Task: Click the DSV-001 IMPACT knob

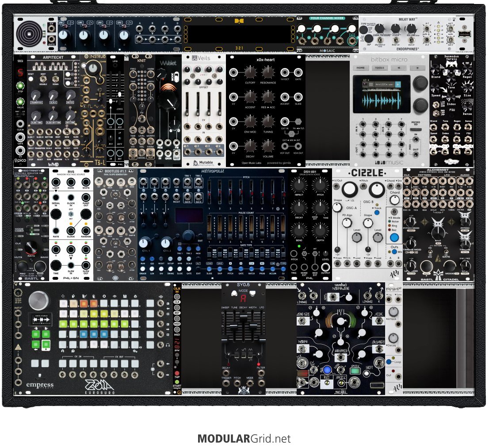Action: pyautogui.click(x=299, y=186)
